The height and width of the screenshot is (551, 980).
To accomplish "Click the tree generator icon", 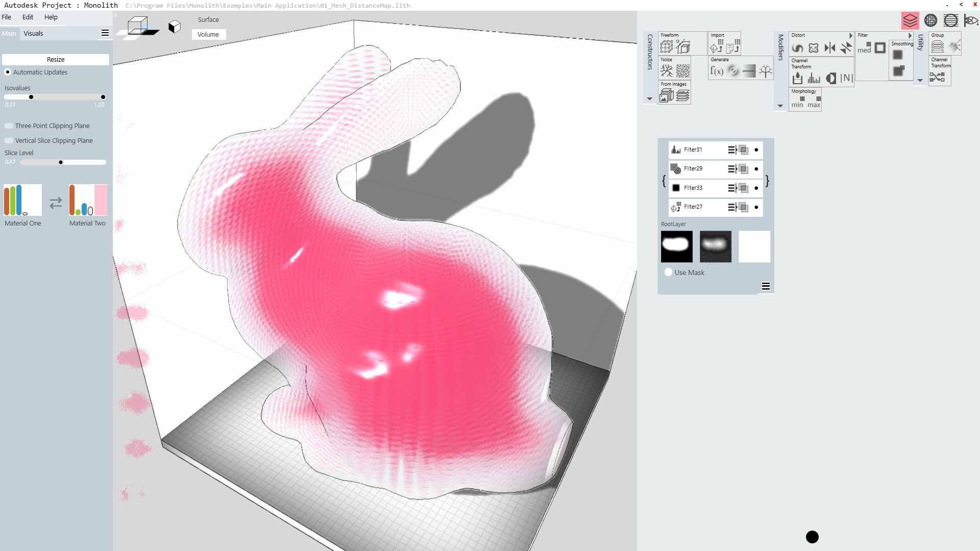I will [x=765, y=71].
